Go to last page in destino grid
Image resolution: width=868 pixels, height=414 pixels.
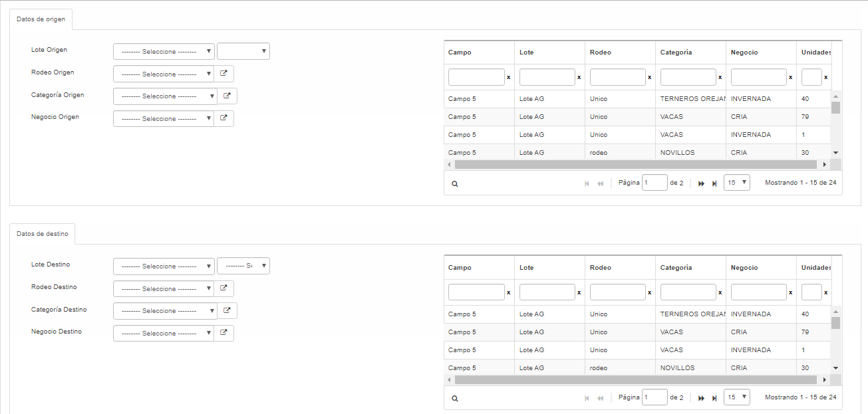(714, 398)
